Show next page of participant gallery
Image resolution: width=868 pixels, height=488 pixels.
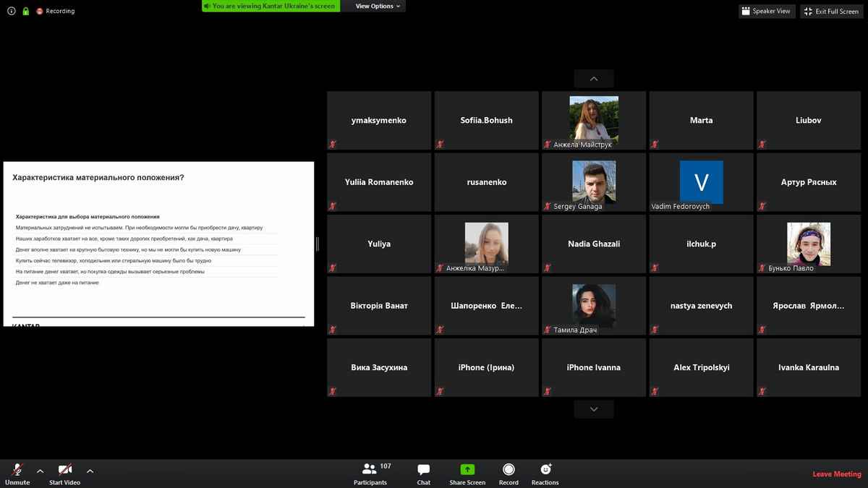click(x=594, y=409)
